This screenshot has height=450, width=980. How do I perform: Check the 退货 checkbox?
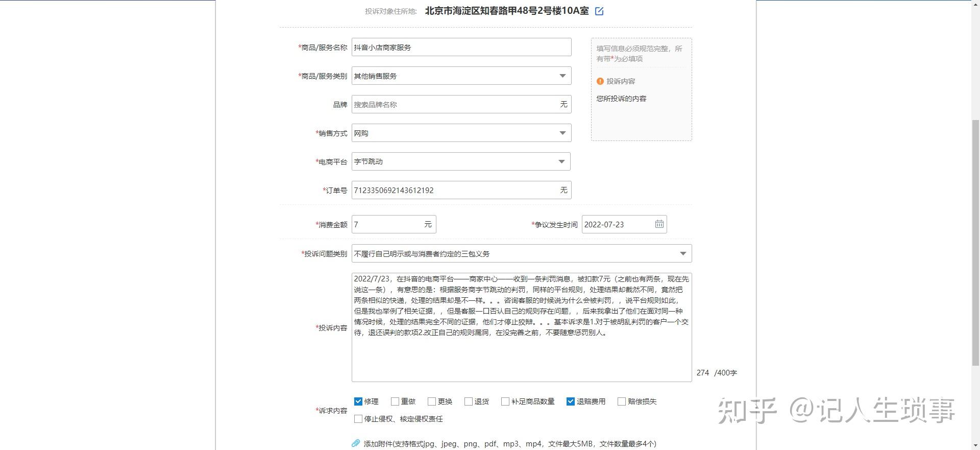(469, 401)
